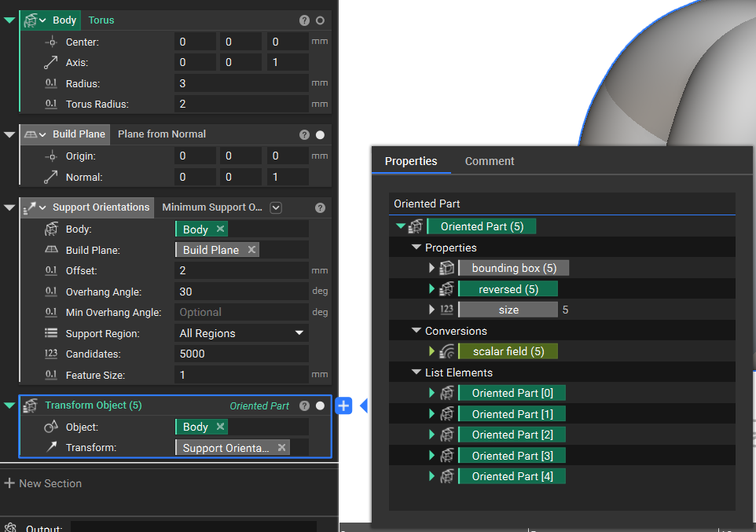Click the scalar field (5) conversion

point(508,351)
